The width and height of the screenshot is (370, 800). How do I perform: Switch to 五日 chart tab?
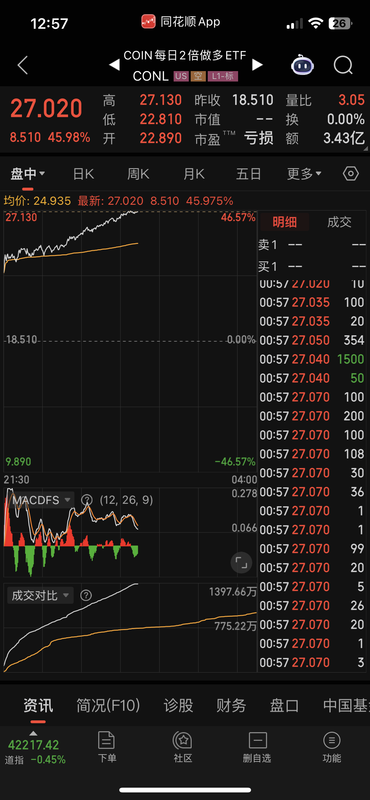pyautogui.click(x=249, y=174)
